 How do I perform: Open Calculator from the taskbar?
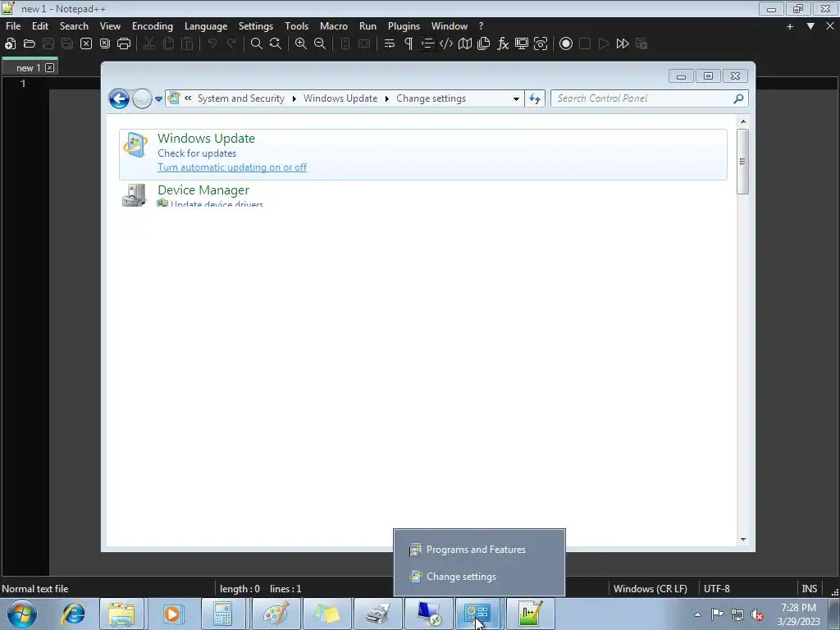click(x=222, y=614)
